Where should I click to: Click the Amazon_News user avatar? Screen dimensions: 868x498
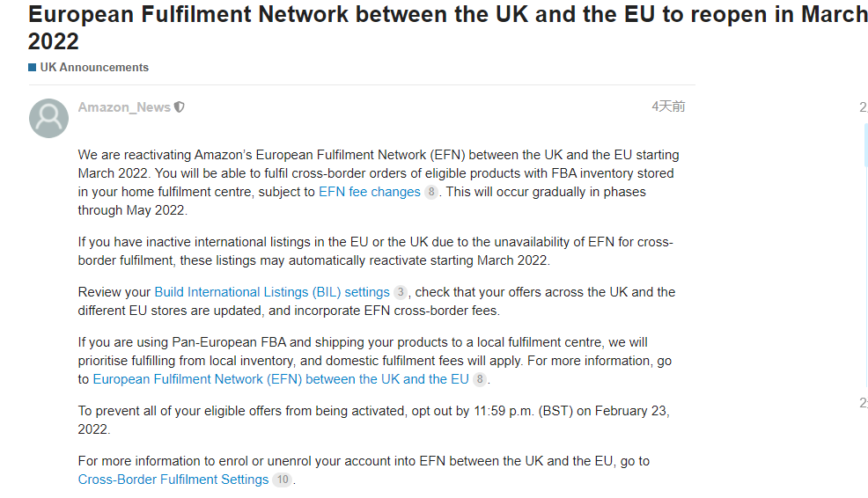48,118
